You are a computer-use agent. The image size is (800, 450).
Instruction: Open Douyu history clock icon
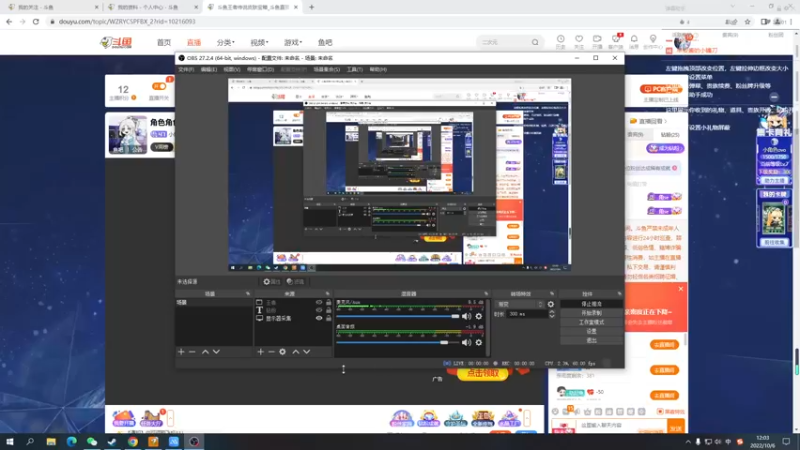click(x=560, y=41)
